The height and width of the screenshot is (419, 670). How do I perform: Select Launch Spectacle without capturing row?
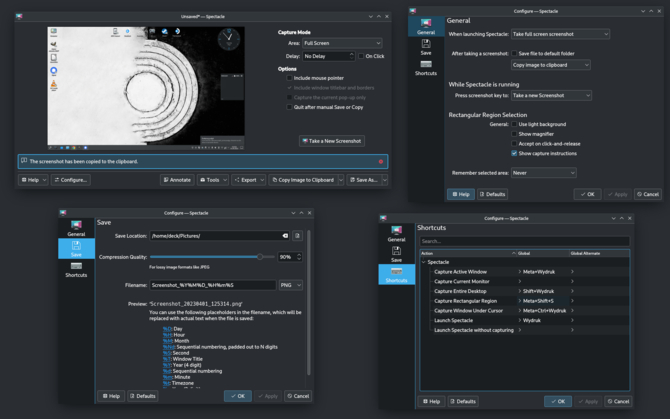pos(524,330)
